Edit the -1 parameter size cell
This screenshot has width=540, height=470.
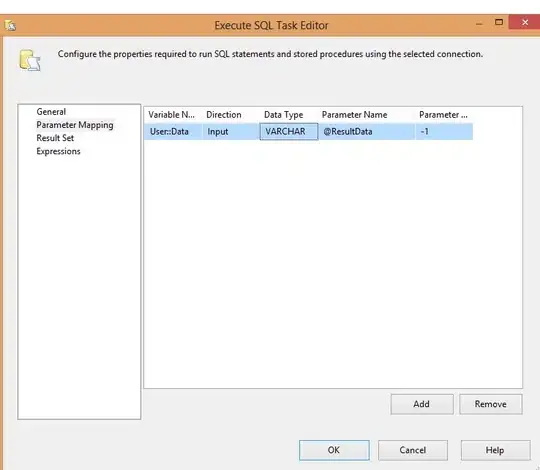click(x=444, y=132)
